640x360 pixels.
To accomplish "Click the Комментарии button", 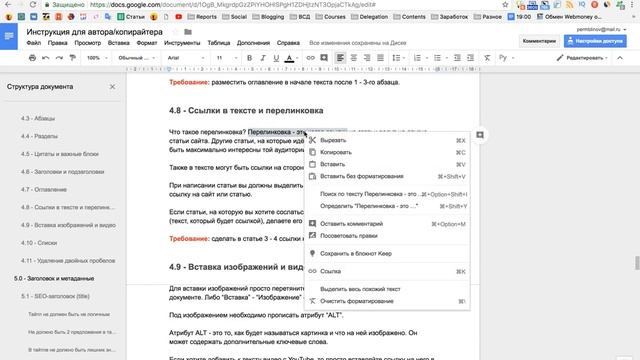I will pyautogui.click(x=539, y=41).
